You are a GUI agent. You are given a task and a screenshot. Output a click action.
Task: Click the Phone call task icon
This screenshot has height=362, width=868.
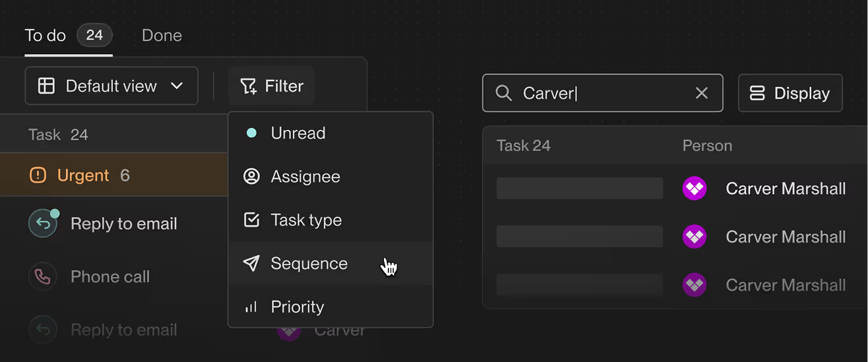coord(43,276)
